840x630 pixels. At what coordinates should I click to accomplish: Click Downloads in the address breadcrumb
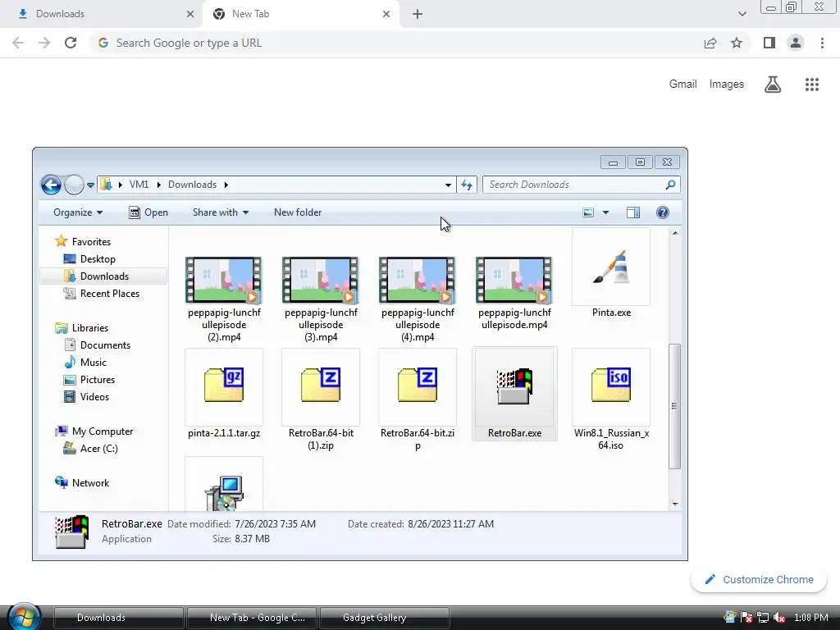tap(192, 185)
